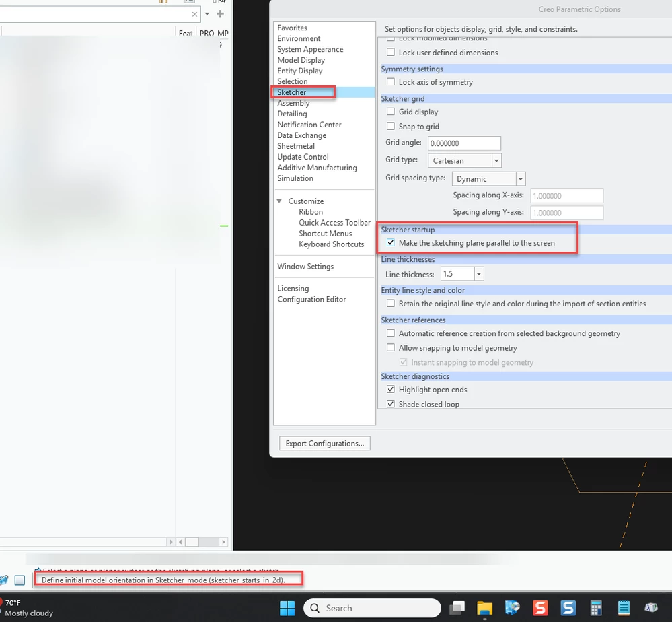Click Spacing along X-axis field

click(566, 196)
